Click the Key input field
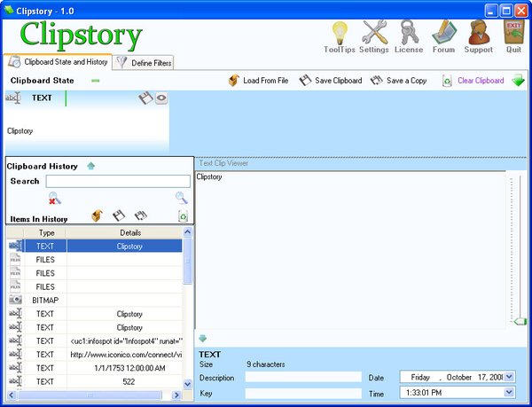 tap(303, 394)
